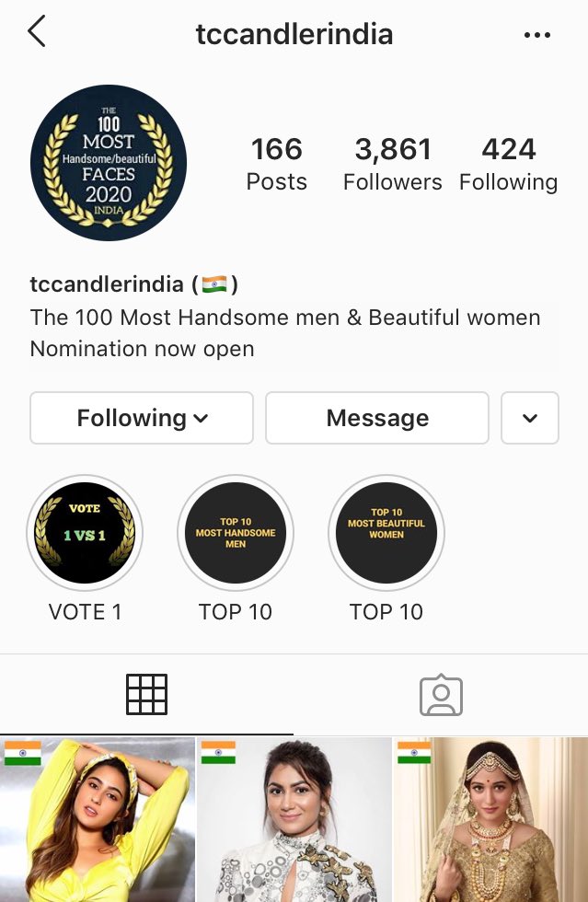Expand suggested accounts chevron button
Viewport: 588px width, 902px height.
(530, 418)
